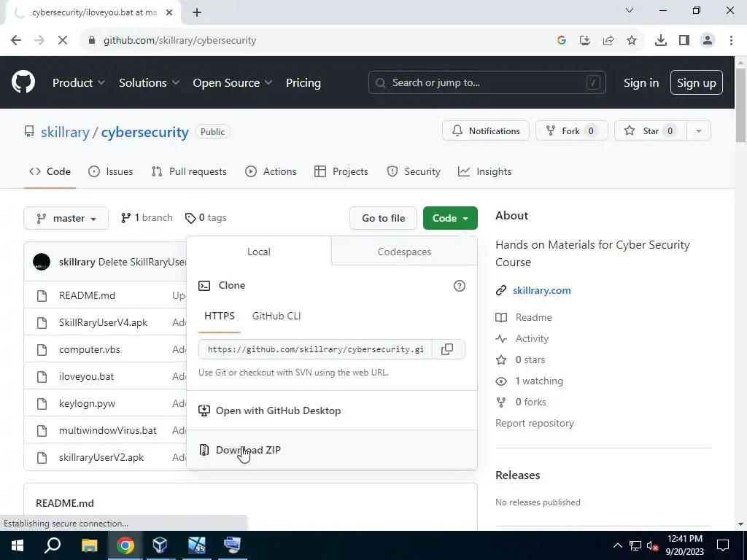This screenshot has height=560, width=747.
Task: Toggle the green Code dropdown button
Action: pos(450,218)
